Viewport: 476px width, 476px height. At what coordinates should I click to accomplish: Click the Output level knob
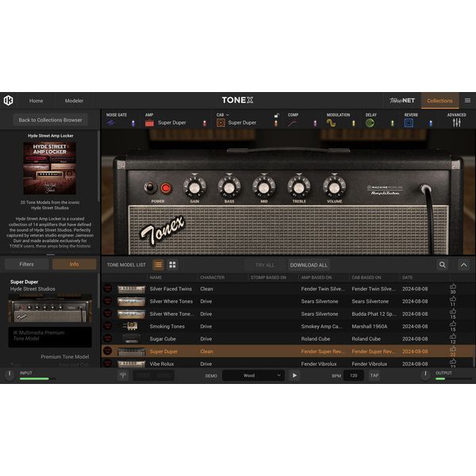click(x=425, y=374)
